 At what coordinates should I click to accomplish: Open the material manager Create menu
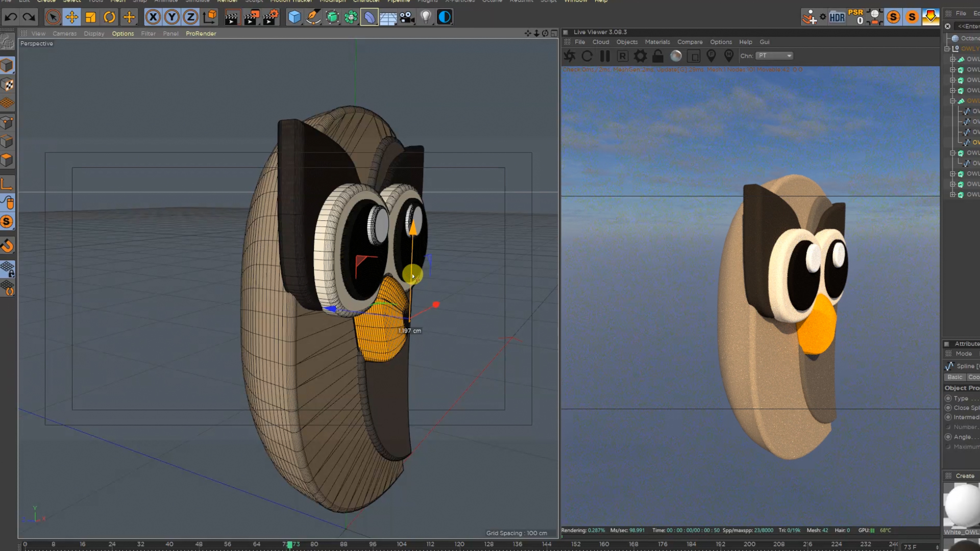965,476
